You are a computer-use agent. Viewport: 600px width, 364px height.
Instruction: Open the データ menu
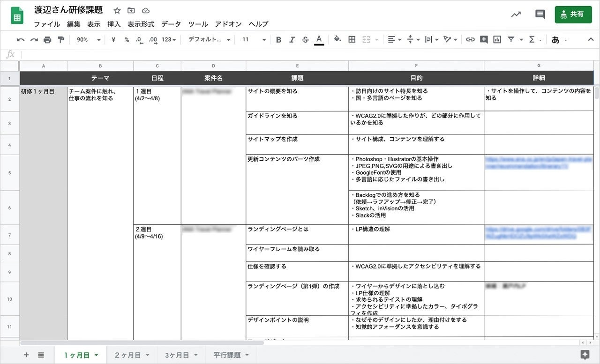pos(171,24)
